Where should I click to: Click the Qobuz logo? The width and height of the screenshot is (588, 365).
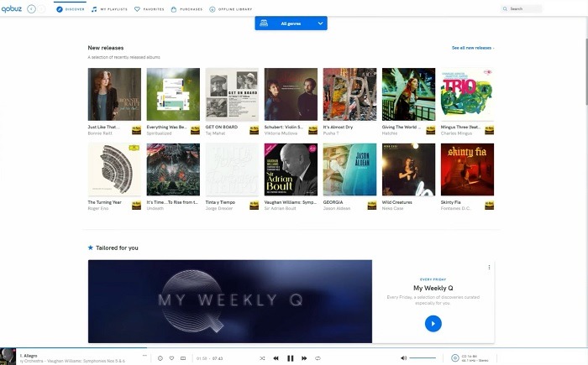(x=11, y=8)
